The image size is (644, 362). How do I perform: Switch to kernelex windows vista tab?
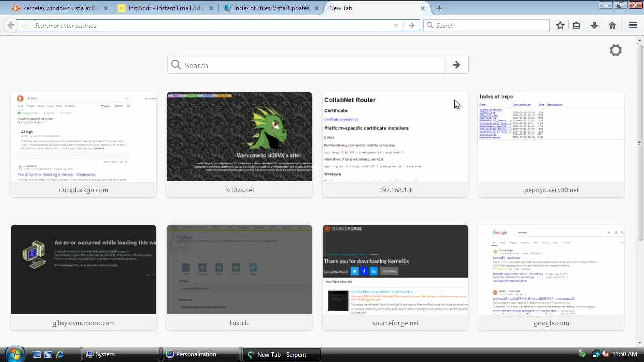[56, 8]
